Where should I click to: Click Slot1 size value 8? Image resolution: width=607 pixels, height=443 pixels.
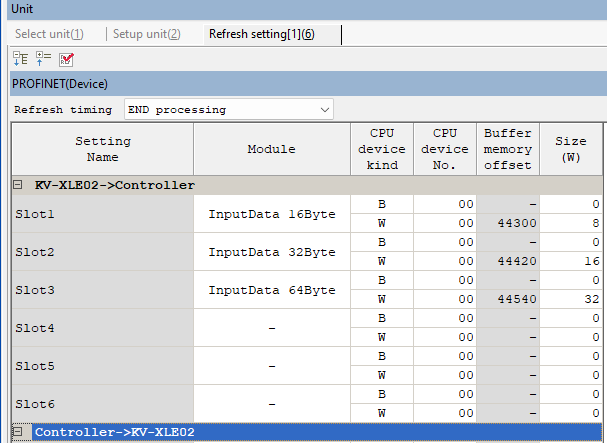(571, 223)
